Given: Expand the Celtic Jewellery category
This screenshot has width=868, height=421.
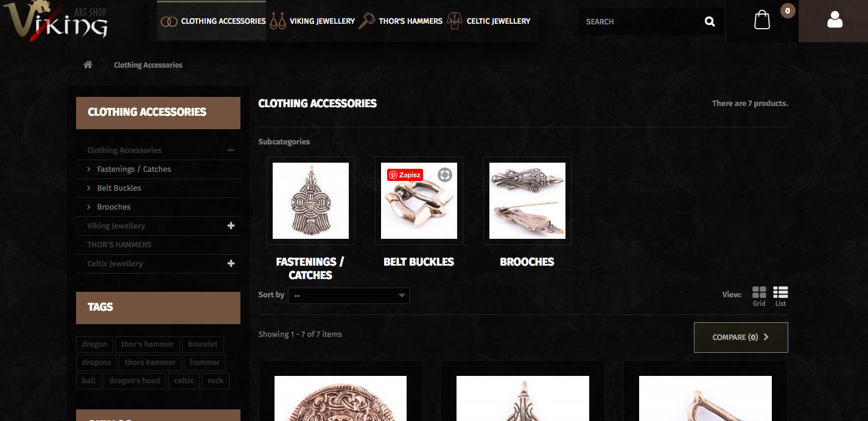Looking at the screenshot, I should coord(231,263).
